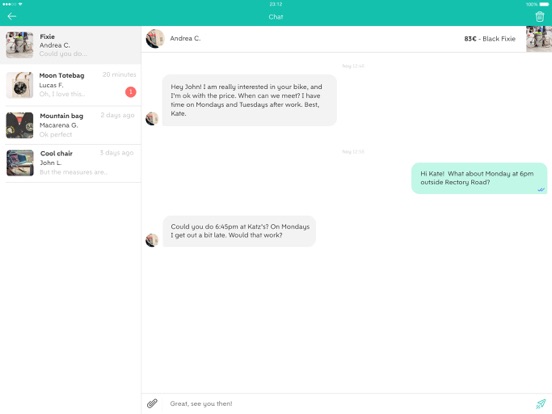This screenshot has width=552, height=414.
Task: Focus the message input field
Action: point(347,403)
